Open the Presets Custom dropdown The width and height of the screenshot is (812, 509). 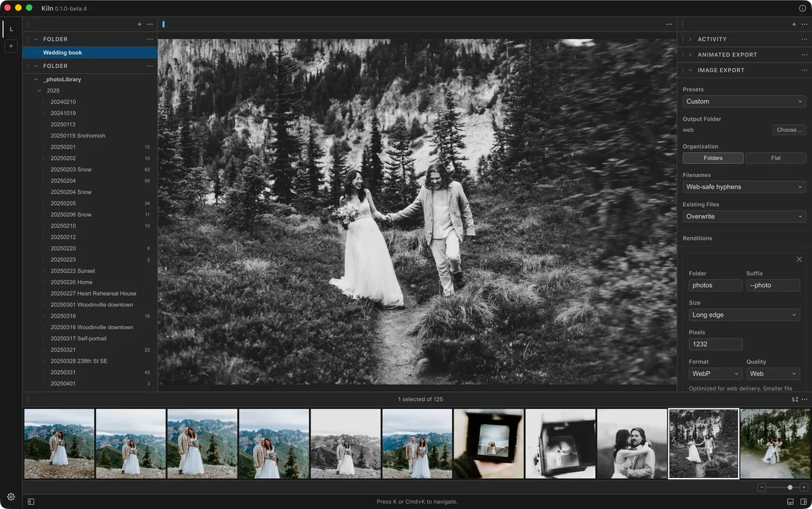(x=744, y=101)
